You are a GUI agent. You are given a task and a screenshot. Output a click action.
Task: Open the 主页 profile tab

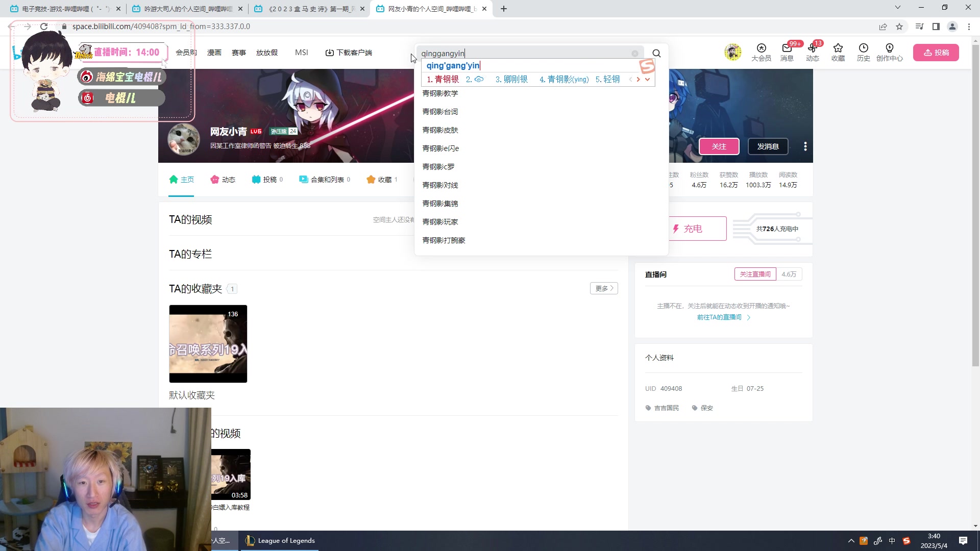pyautogui.click(x=181, y=180)
